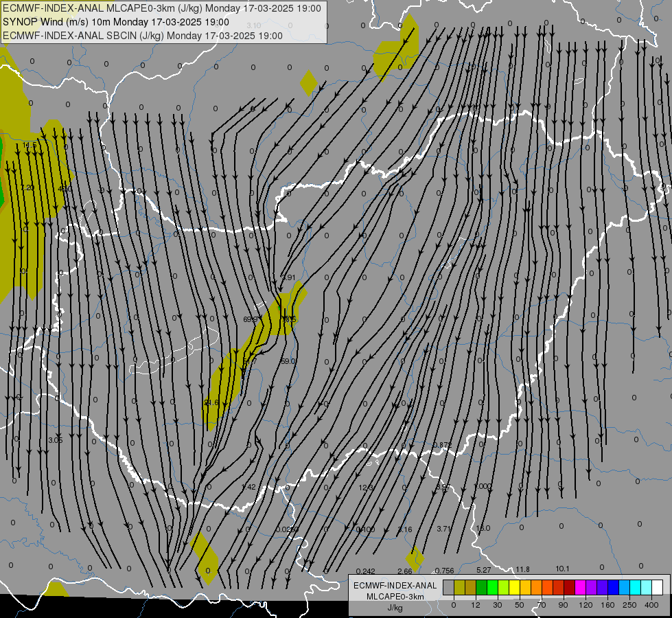Click the legend scale value 400
Screen dimensions: 672x618
(651, 605)
